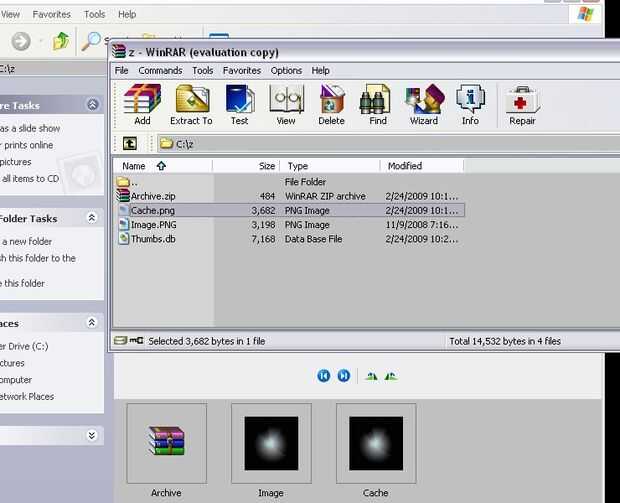Screen dimensions: 620x503
Task: Select Thumbs.db in the file list
Action: pos(153,239)
